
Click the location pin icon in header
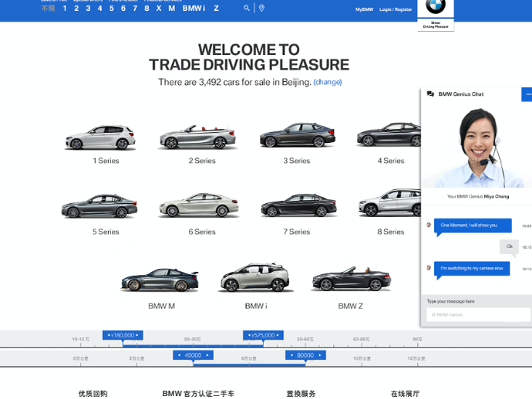(261, 8)
